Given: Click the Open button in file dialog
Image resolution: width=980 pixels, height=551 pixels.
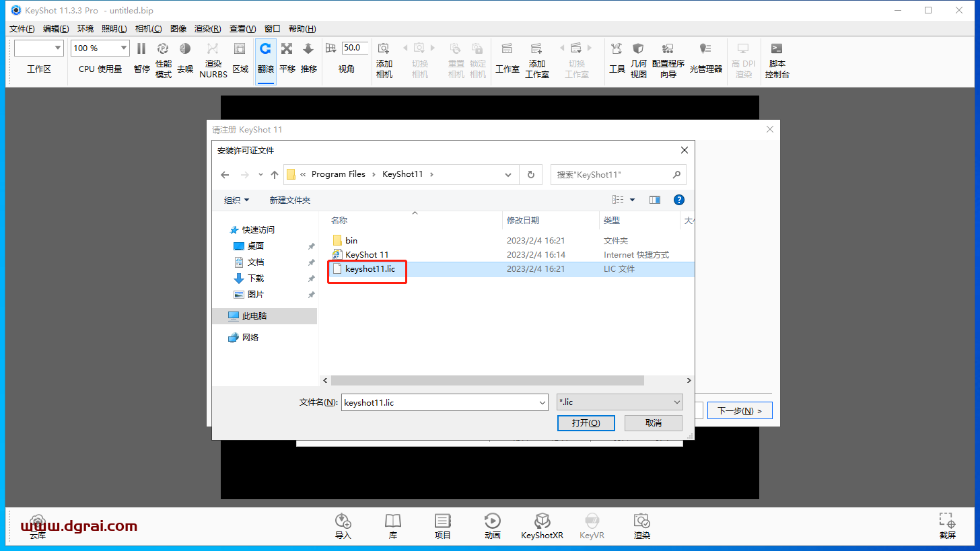Looking at the screenshot, I should pyautogui.click(x=586, y=423).
